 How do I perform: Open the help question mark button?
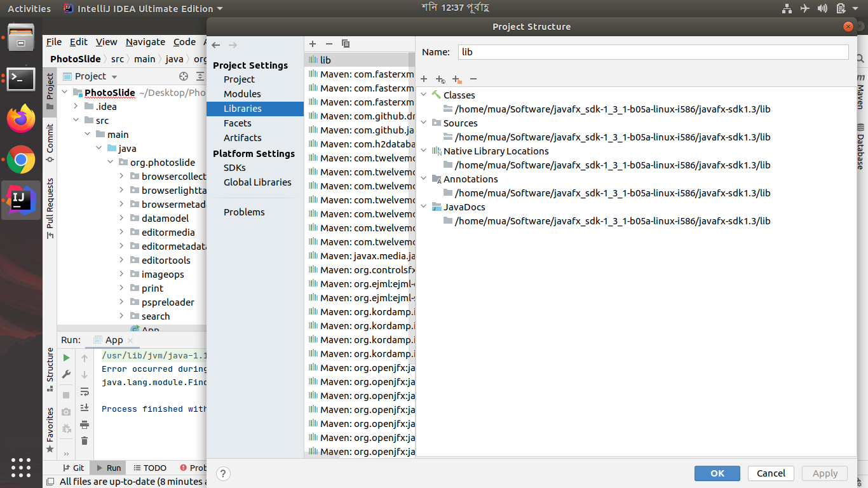(223, 473)
